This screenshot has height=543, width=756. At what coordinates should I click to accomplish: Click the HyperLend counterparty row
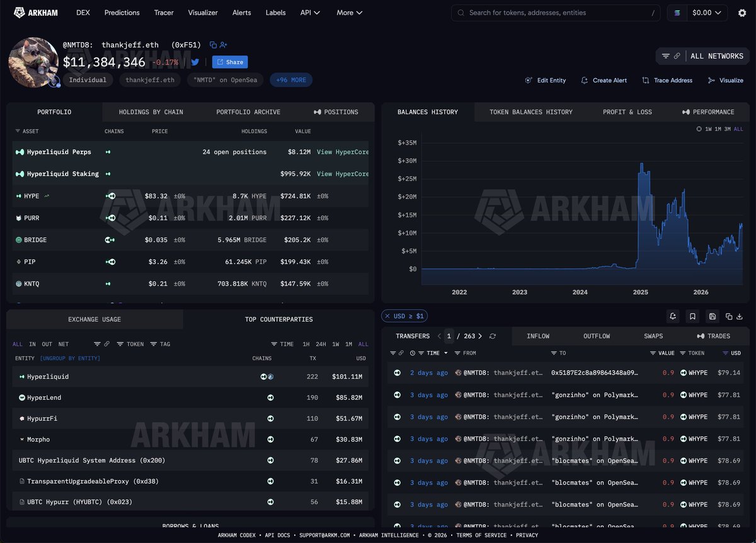click(x=190, y=397)
